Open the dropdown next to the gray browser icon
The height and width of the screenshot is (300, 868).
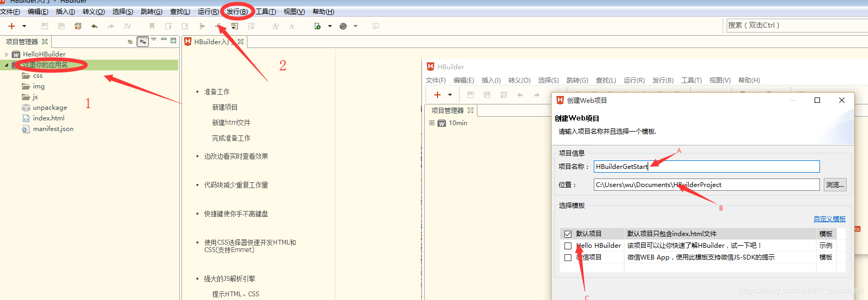(355, 26)
